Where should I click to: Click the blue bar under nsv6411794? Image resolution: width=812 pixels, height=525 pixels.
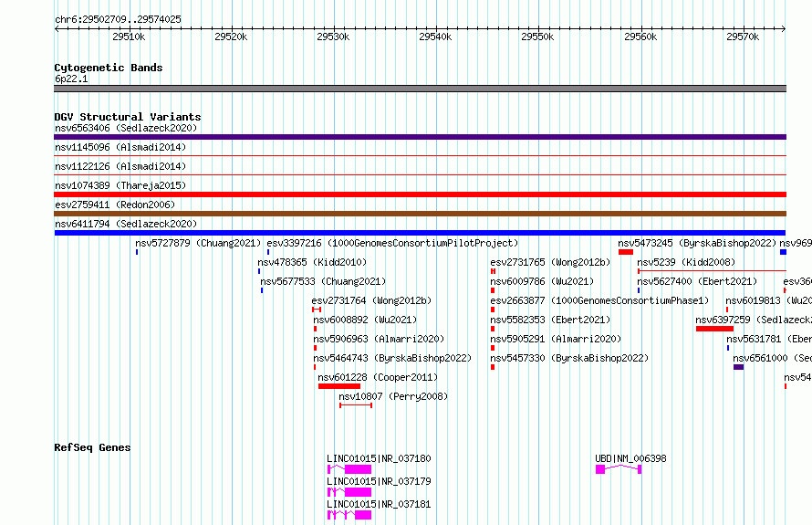(420, 233)
